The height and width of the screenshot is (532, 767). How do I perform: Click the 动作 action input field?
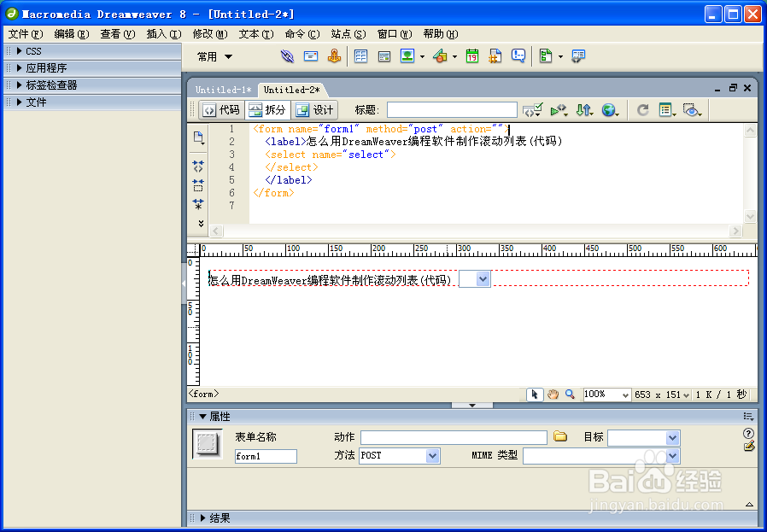point(454,437)
